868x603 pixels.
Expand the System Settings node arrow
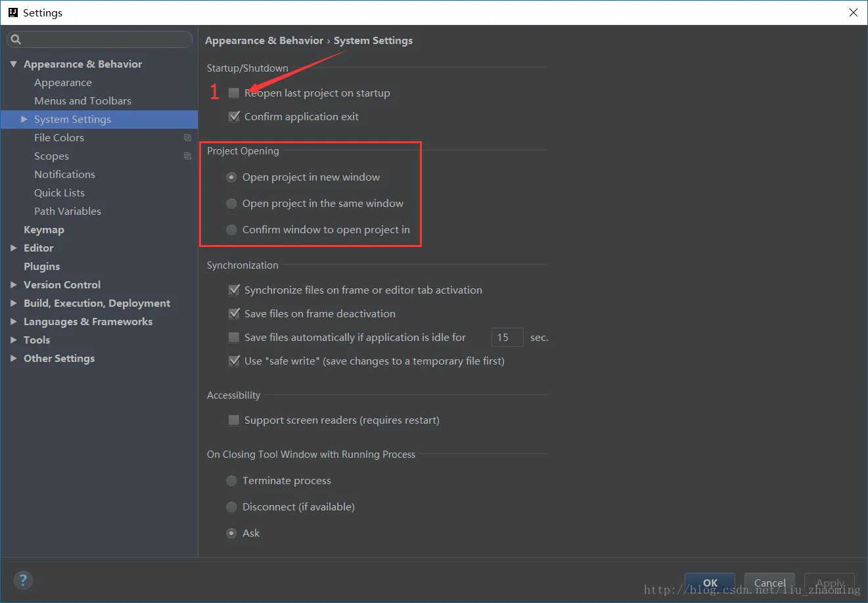coord(24,120)
